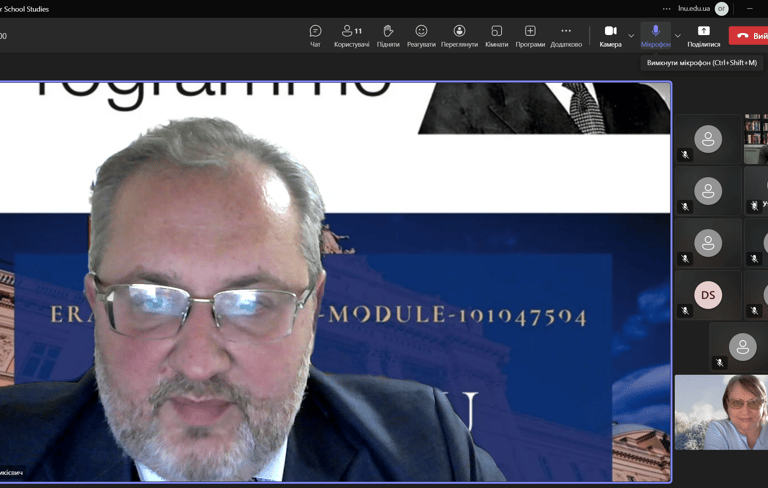
Task: Expand the microphone options dropdown arrow
Action: [x=678, y=36]
